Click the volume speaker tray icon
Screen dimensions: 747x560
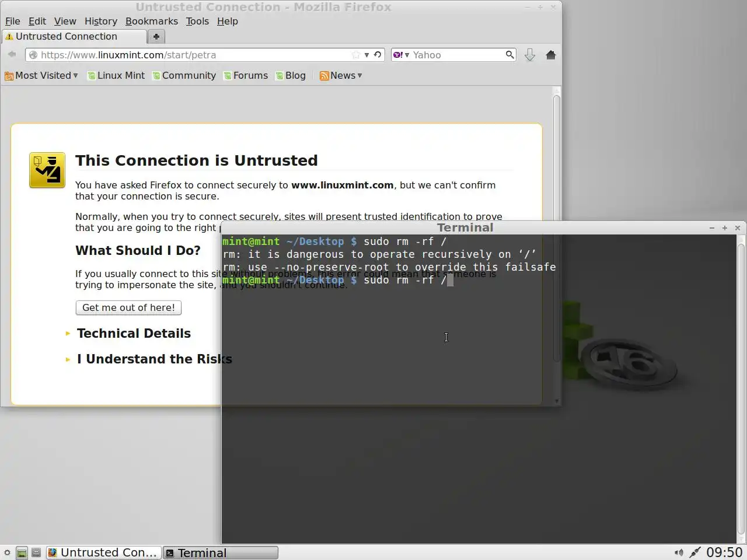(x=679, y=552)
